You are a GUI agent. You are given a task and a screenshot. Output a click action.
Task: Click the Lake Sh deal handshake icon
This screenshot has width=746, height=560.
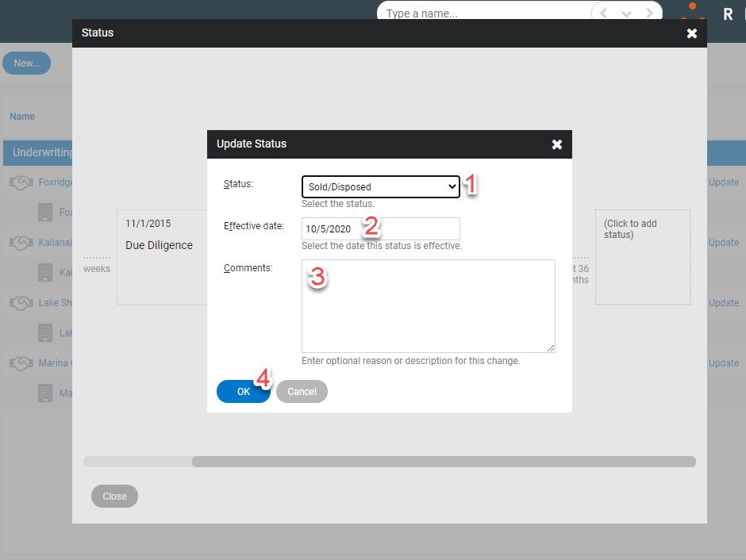pyautogui.click(x=21, y=303)
